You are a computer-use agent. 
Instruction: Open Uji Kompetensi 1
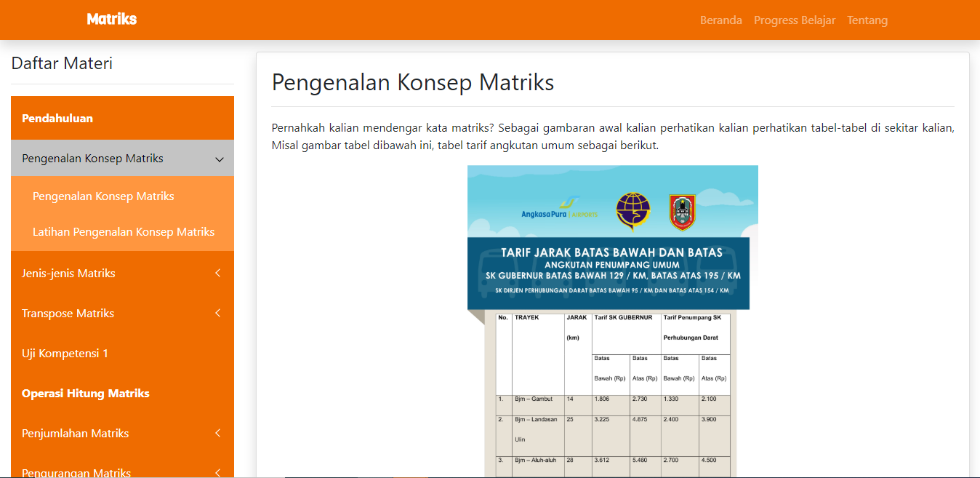tap(65, 354)
